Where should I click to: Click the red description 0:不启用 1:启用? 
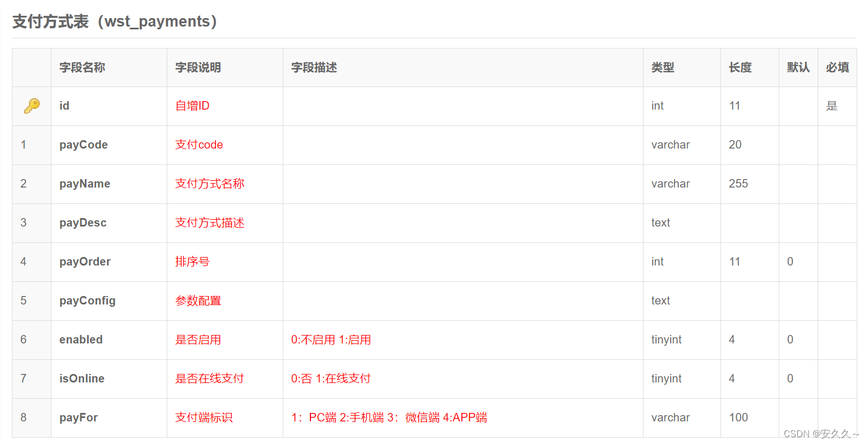(x=331, y=339)
